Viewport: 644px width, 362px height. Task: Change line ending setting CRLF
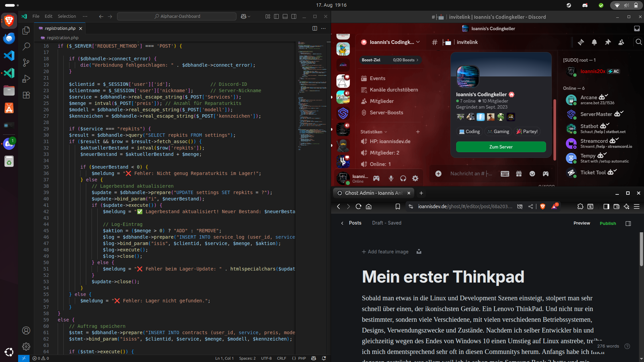click(x=281, y=358)
